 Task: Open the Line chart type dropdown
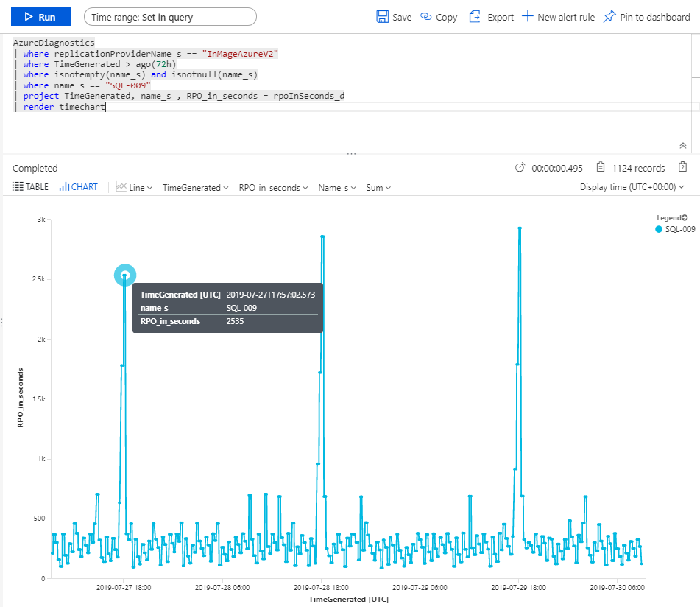135,187
